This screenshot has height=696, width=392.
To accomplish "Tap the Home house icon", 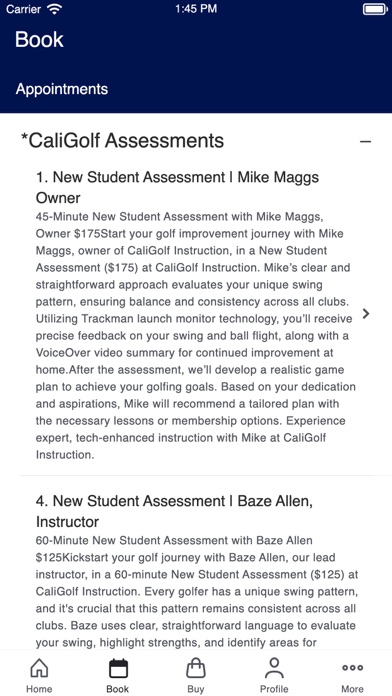I will (x=39, y=668).
